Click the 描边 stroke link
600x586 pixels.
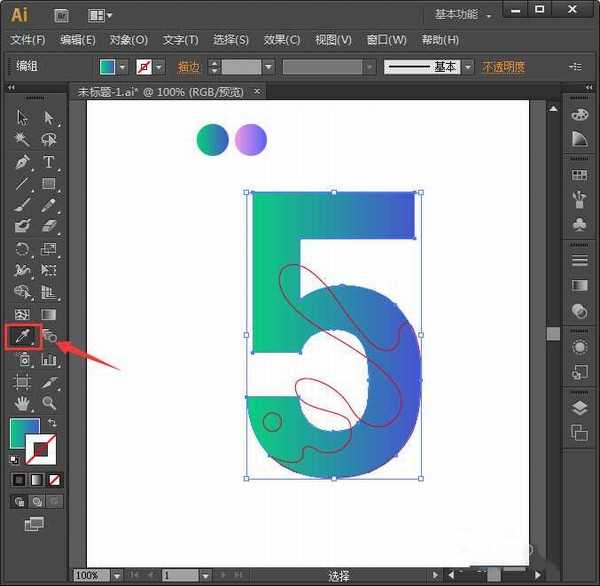188,67
